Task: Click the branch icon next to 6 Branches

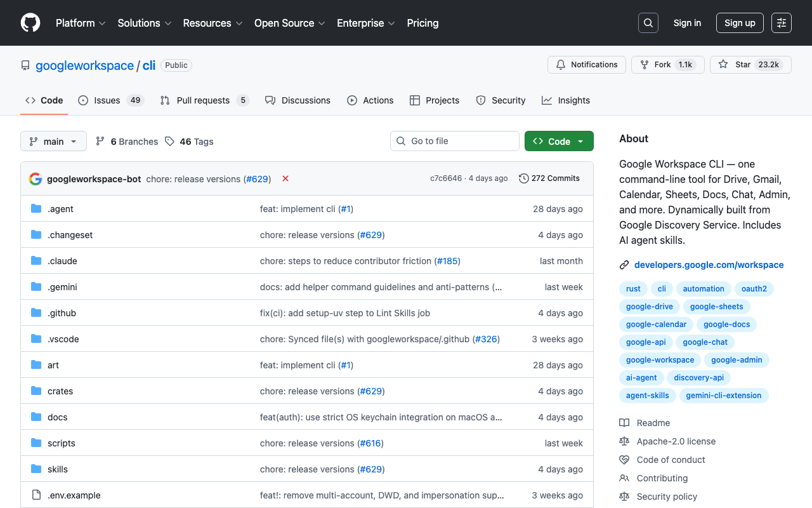Action: 100,141
